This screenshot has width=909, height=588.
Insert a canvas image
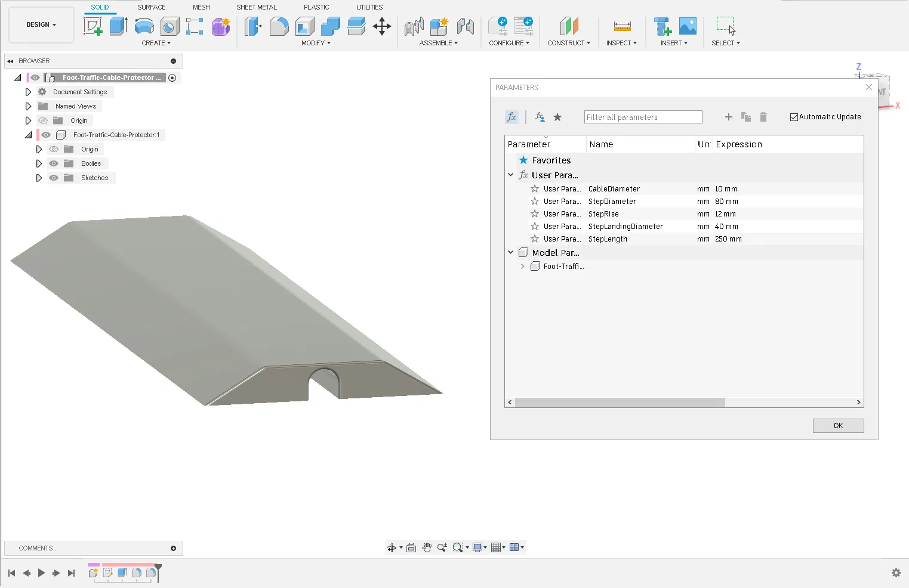point(688,26)
